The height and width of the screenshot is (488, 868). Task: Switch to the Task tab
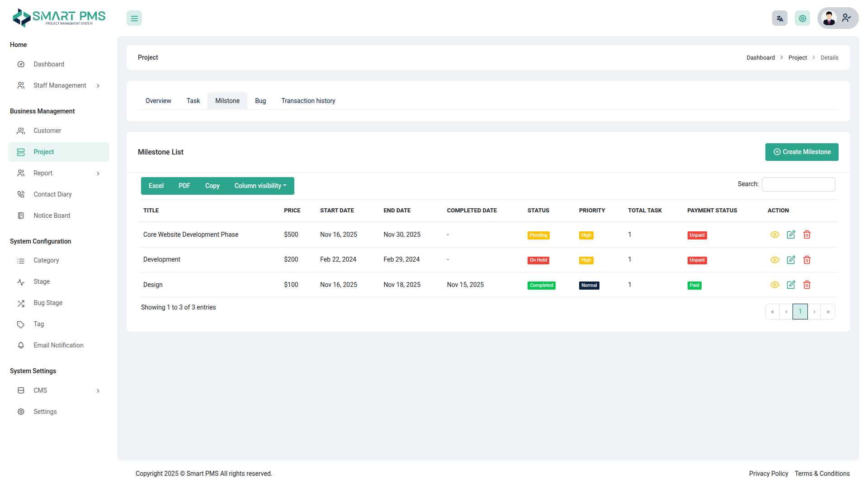tap(193, 101)
